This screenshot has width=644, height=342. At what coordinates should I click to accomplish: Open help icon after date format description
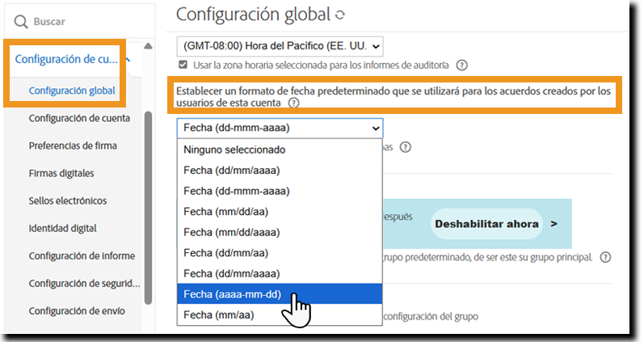(x=293, y=103)
